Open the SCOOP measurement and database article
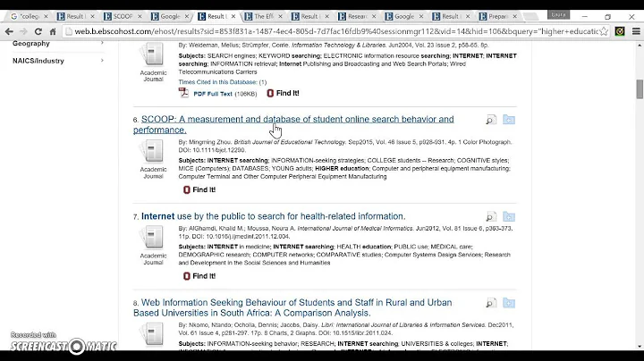Screen dimensions: 644x361 point(293,124)
